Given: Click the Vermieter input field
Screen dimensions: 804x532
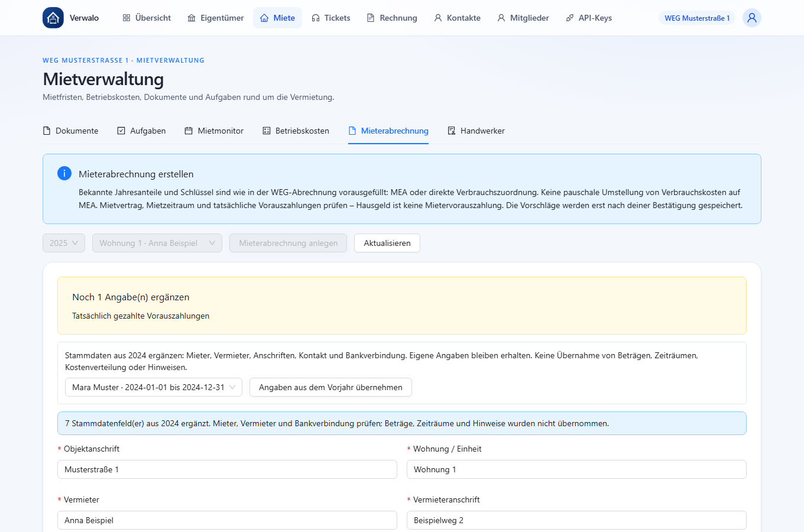Looking at the screenshot, I should (227, 520).
